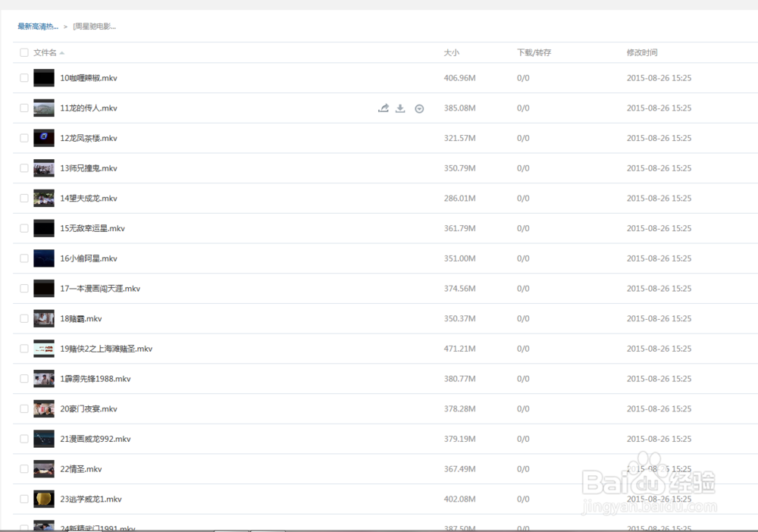Open the 22情圣.mkv thumbnail
The image size is (758, 532).
click(44, 468)
